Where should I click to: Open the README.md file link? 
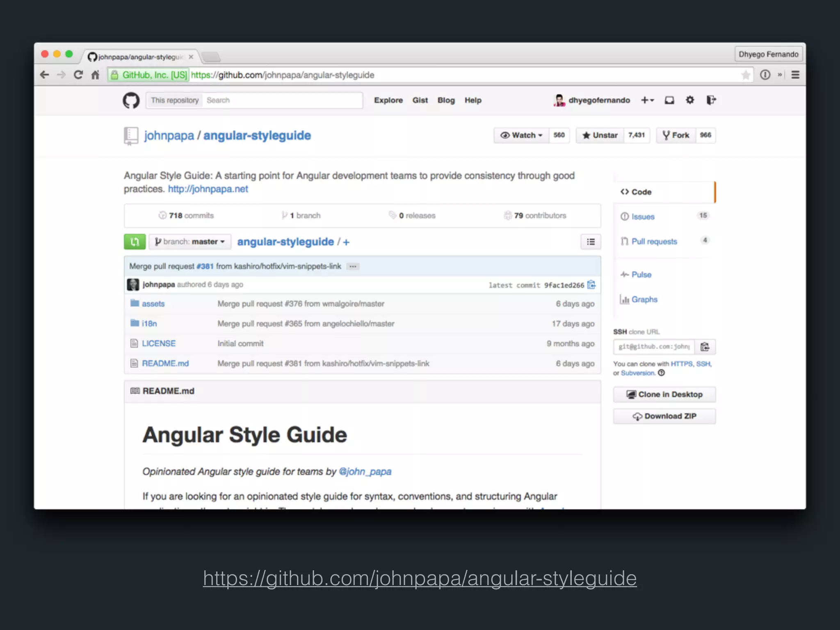(165, 363)
